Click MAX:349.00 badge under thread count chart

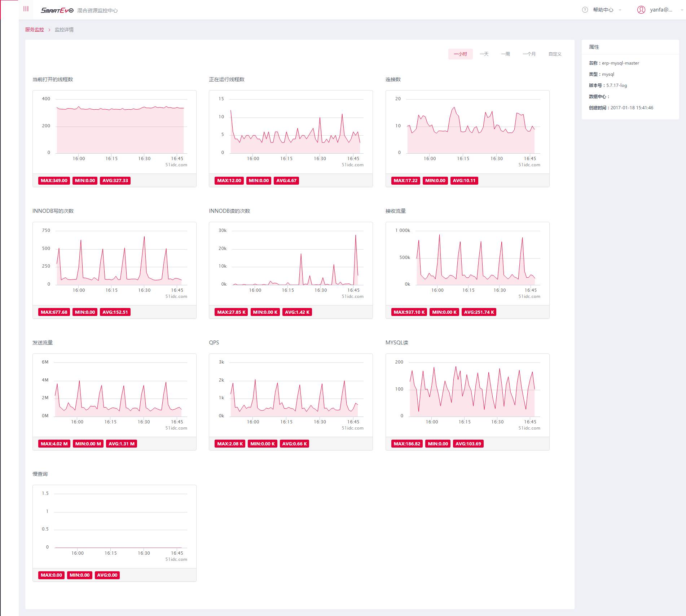[x=54, y=181]
